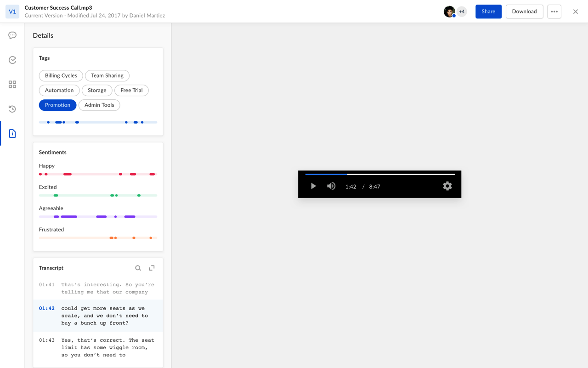Open the version history sidebar icon
The width and height of the screenshot is (588, 368).
[x=12, y=109]
